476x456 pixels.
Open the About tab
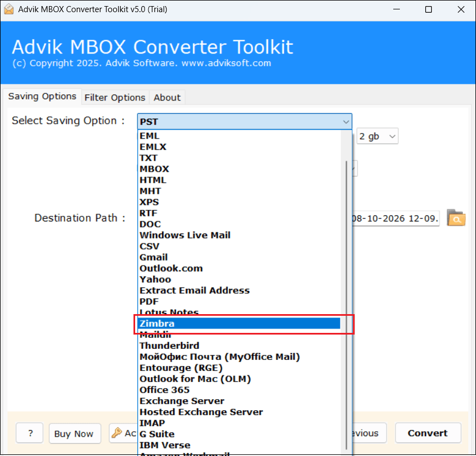point(167,98)
